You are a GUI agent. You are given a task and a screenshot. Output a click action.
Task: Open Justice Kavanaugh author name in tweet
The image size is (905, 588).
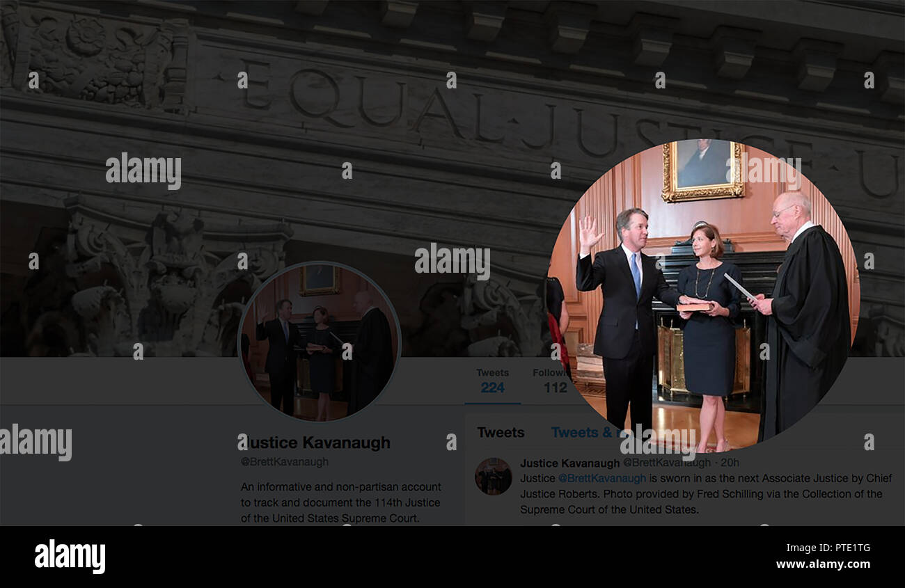569,463
